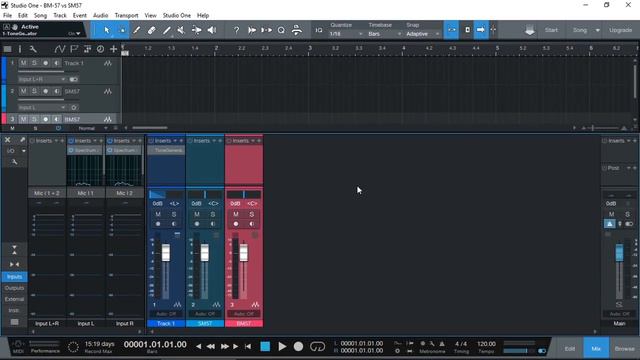Open the question-mark help tool

coord(236,30)
